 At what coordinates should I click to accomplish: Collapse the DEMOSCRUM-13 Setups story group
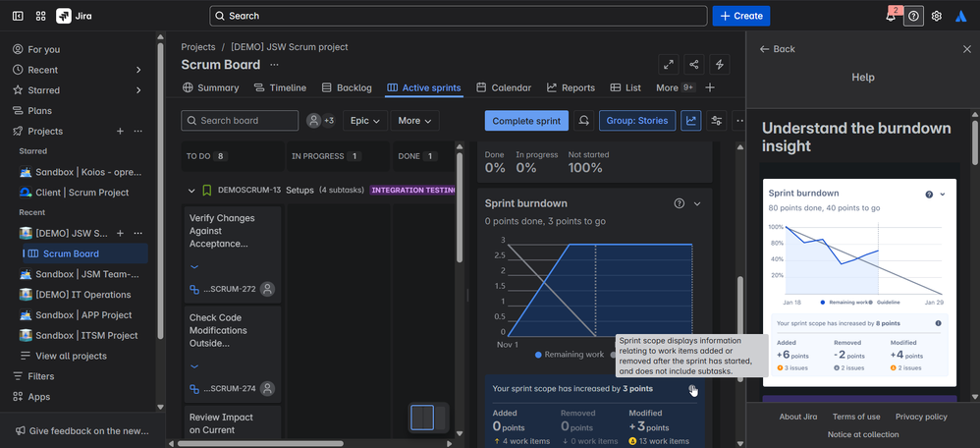191,190
